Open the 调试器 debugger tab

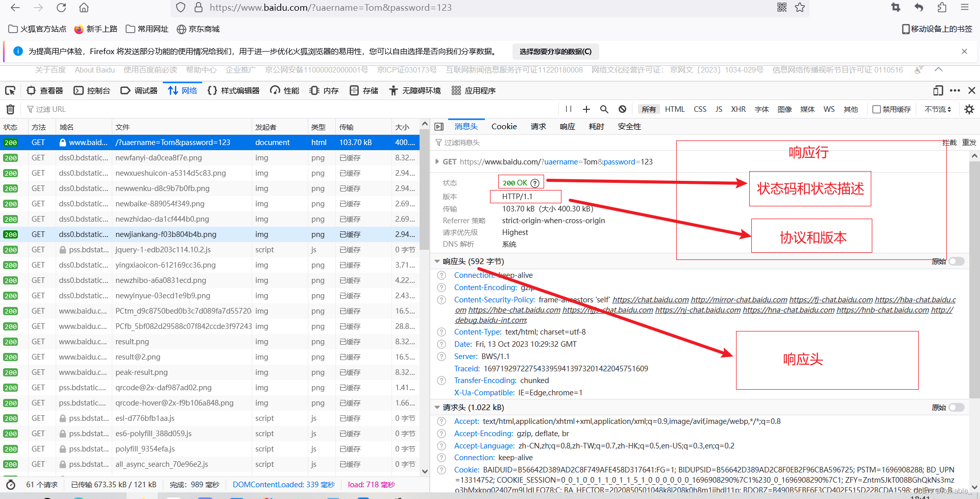(x=139, y=90)
